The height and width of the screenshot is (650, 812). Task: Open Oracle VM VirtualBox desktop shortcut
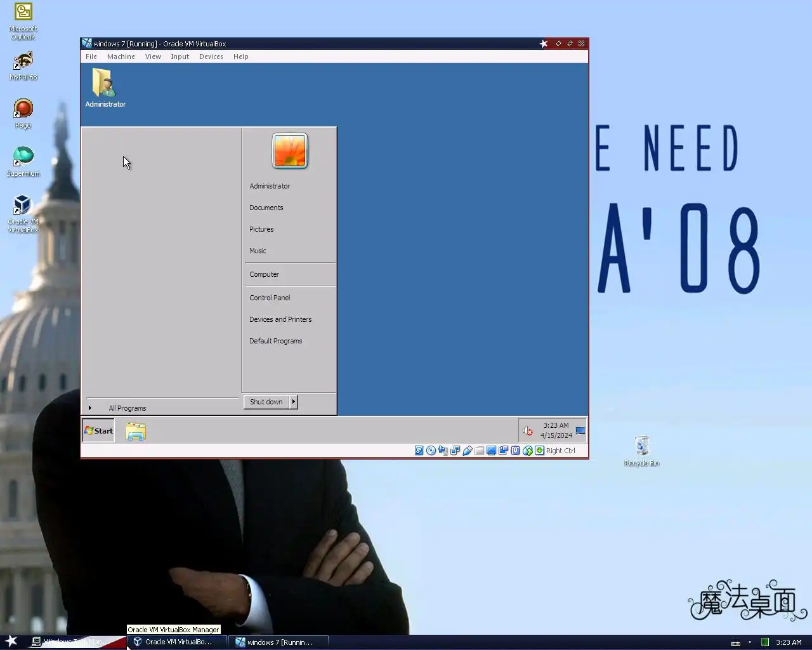(23, 213)
